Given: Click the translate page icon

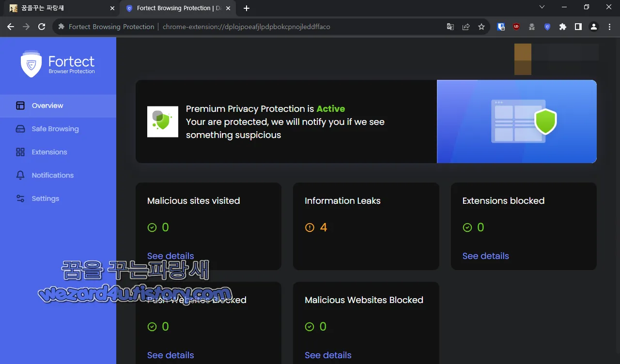Looking at the screenshot, I should [x=450, y=27].
